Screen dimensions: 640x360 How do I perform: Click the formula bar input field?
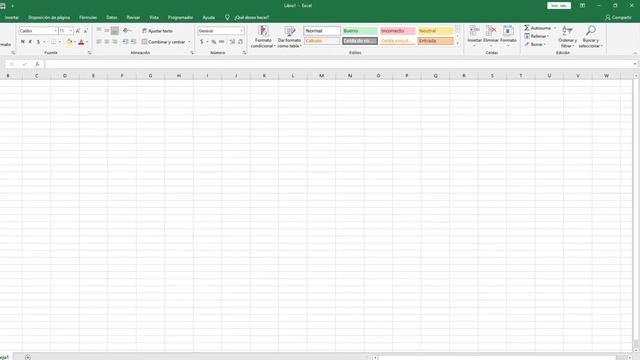pyautogui.click(x=339, y=64)
